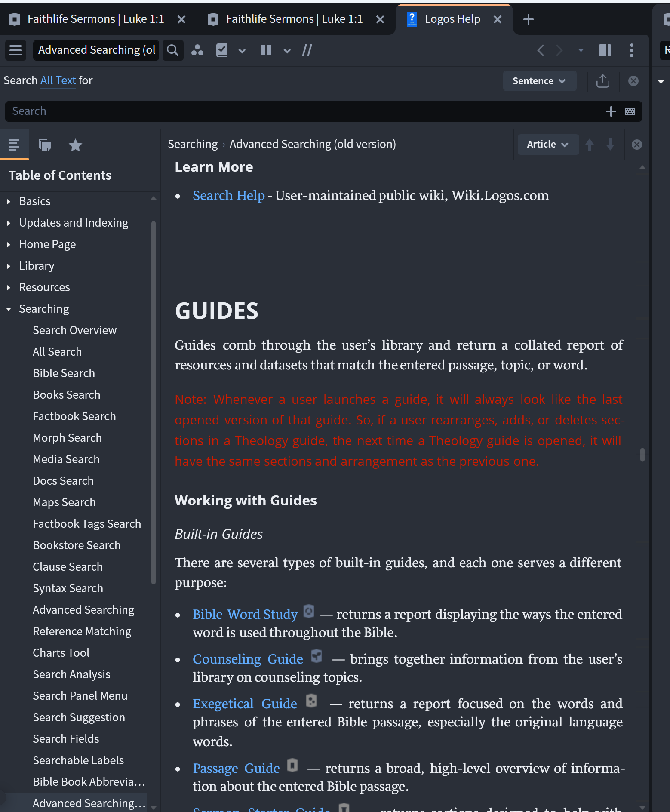670x812 pixels.
Task: Open the Passage Guide link
Action: coord(236,768)
